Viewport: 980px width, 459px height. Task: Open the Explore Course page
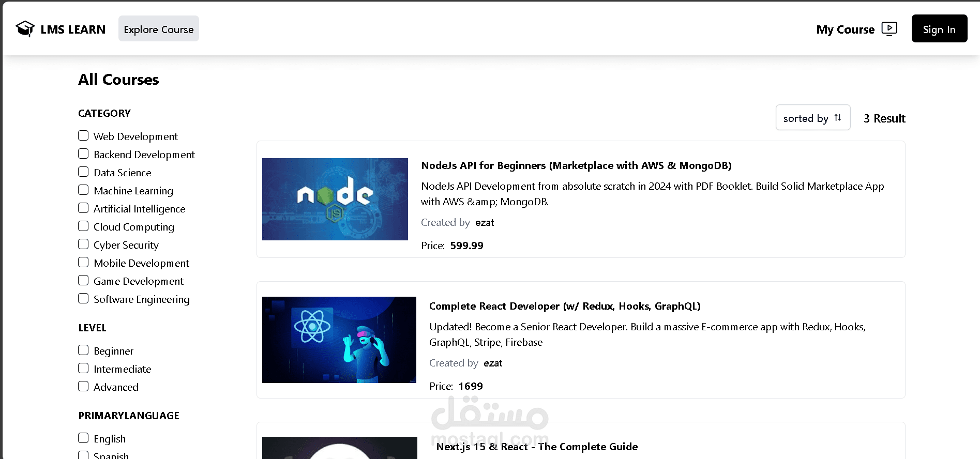(x=159, y=29)
